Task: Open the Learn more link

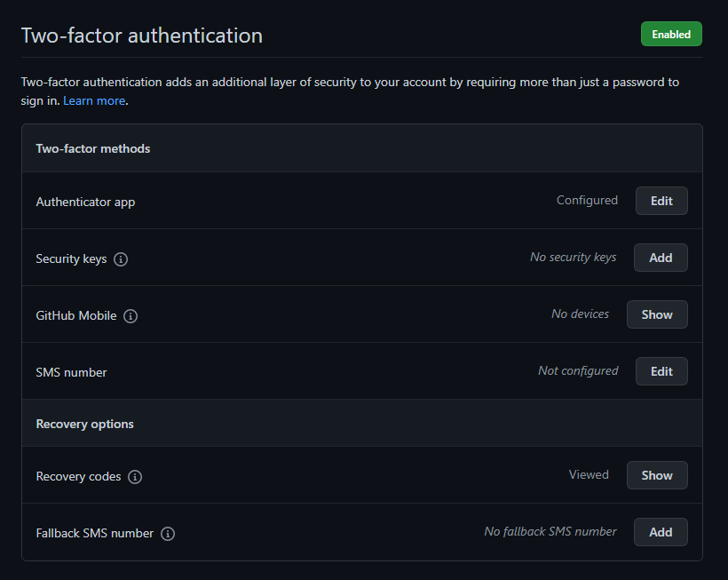Action: pos(93,100)
